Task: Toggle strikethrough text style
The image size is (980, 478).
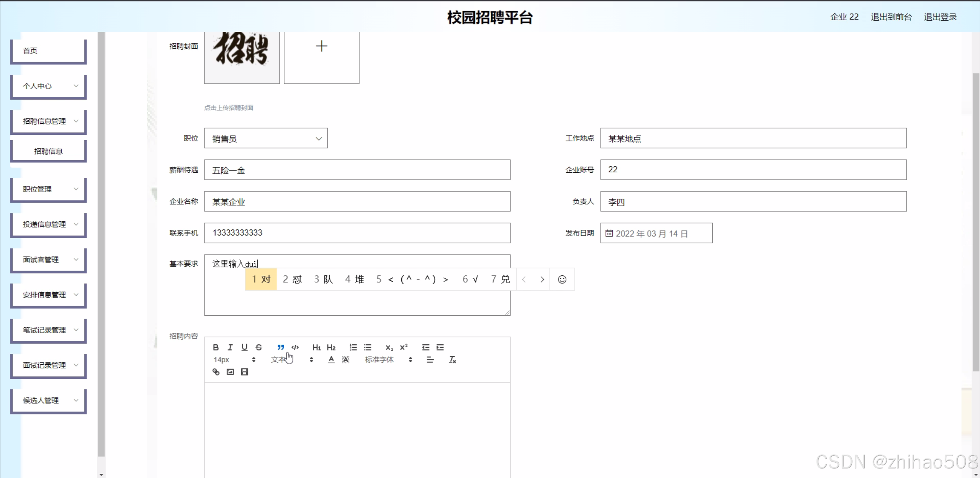Action: coord(259,347)
